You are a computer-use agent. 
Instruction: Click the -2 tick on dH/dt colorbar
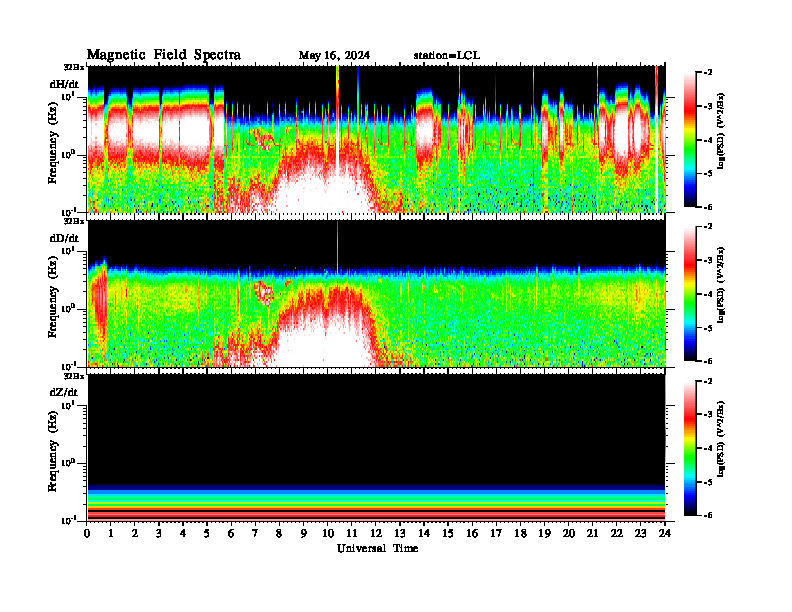point(707,73)
